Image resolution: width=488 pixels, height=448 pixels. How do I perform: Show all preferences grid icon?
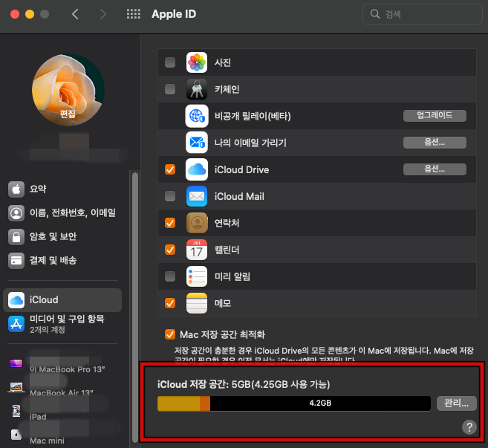coord(134,14)
